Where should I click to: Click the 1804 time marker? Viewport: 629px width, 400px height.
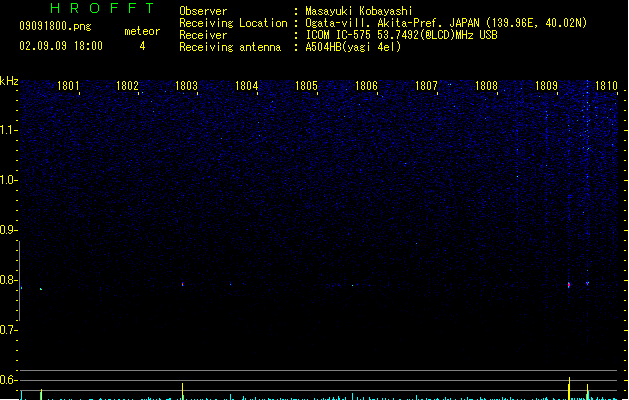246,86
